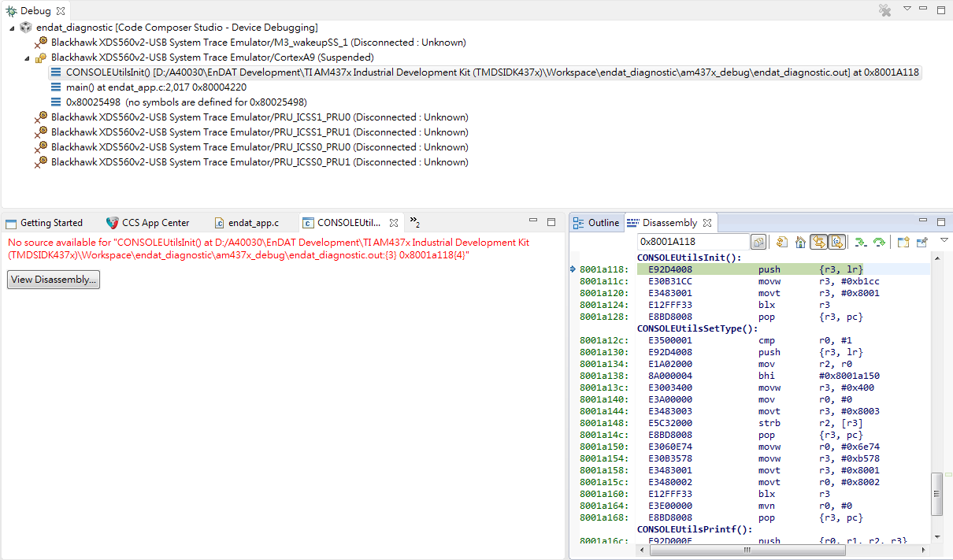This screenshot has width=953, height=560.
Task: Click the Refresh View icon in the Disassembly toolbar
Action: (x=782, y=242)
